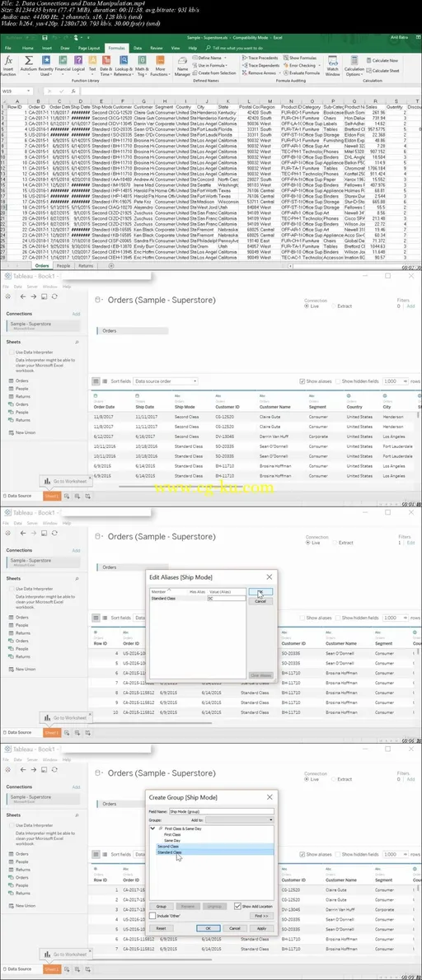Click Field Name box in Create Group dialog

tap(222, 812)
